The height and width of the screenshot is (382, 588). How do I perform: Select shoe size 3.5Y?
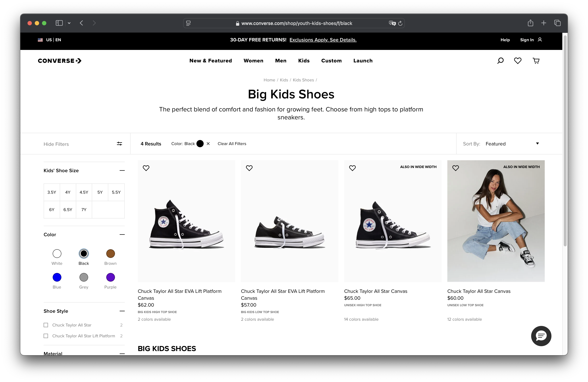[52, 192]
